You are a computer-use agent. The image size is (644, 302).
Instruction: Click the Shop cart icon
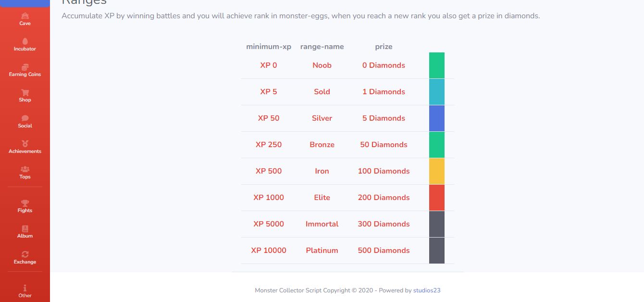click(25, 93)
